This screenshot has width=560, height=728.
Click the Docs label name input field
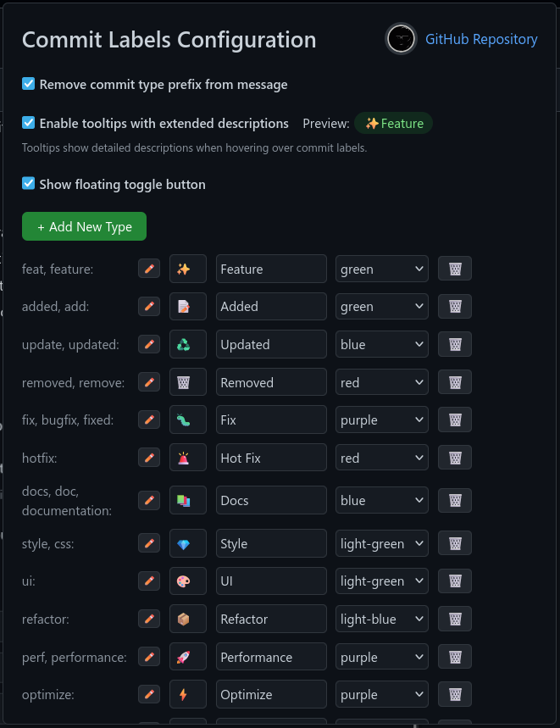[x=271, y=501]
